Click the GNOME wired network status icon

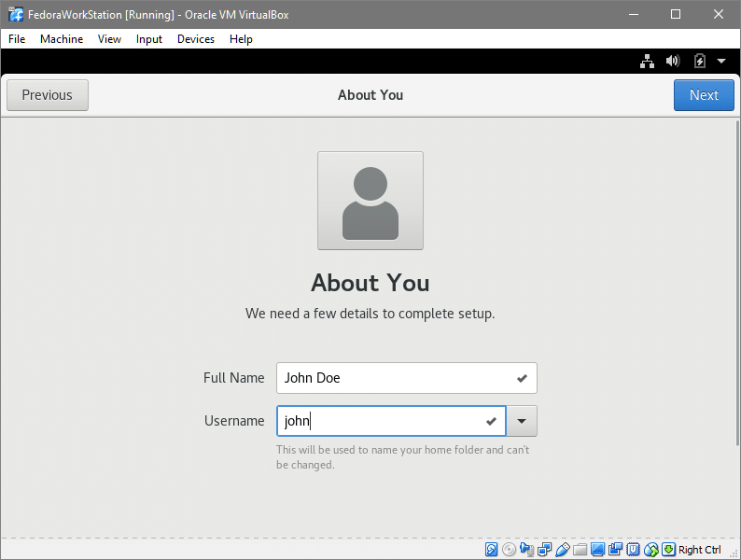coord(647,62)
